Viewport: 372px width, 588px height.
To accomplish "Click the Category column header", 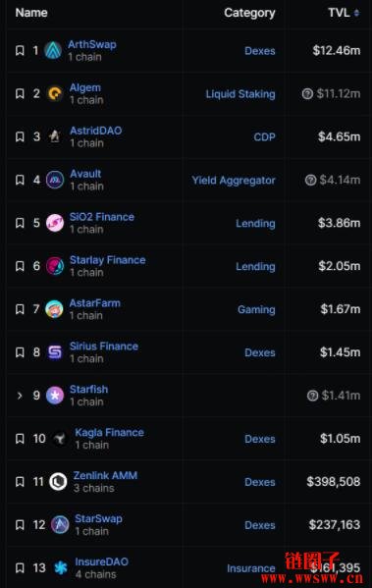I will pyautogui.click(x=249, y=13).
